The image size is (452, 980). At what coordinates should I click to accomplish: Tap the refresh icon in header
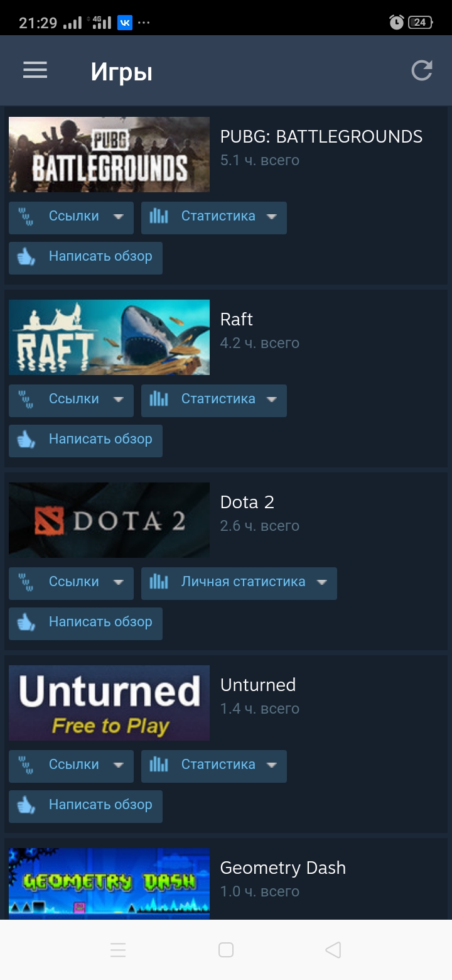[x=422, y=70]
